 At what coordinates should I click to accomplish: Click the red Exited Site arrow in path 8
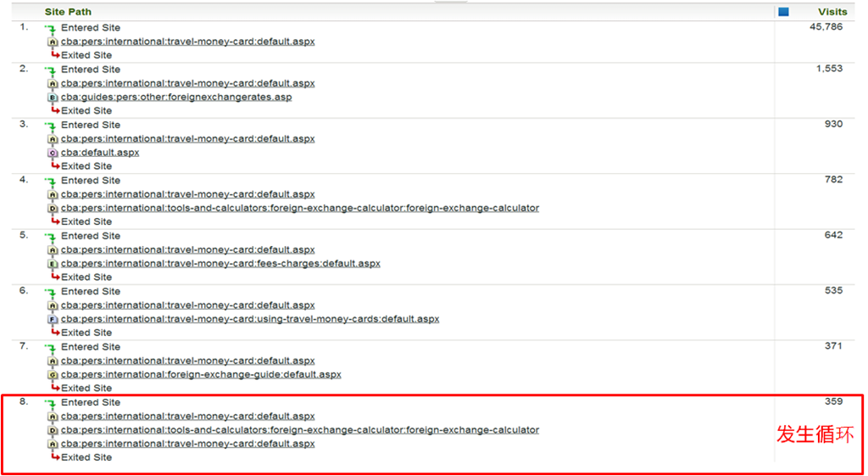click(55, 457)
